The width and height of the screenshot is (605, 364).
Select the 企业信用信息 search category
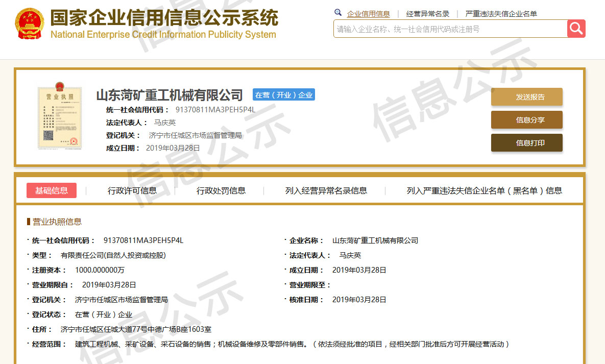point(368,14)
